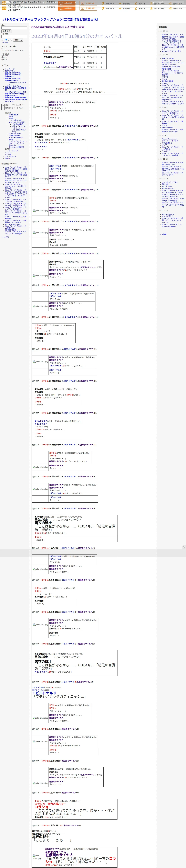The height and width of the screenshot is (868, 186).
Task: Open Donald-2nd-R/隠し要素 history link
Action: tap(171, 67)
